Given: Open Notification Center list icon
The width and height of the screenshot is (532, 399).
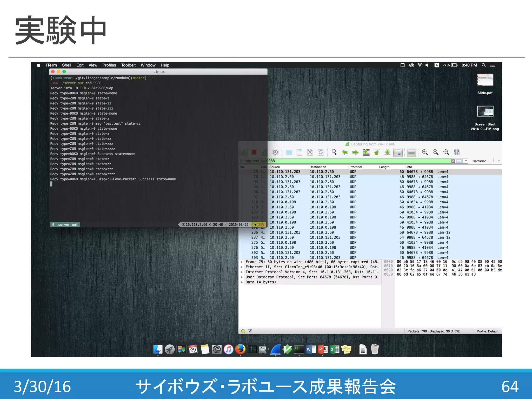Looking at the screenshot, I should coord(493,65).
